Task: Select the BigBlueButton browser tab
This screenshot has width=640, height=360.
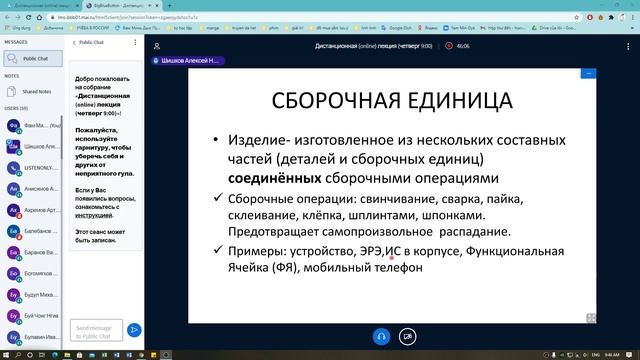Action: point(122,6)
